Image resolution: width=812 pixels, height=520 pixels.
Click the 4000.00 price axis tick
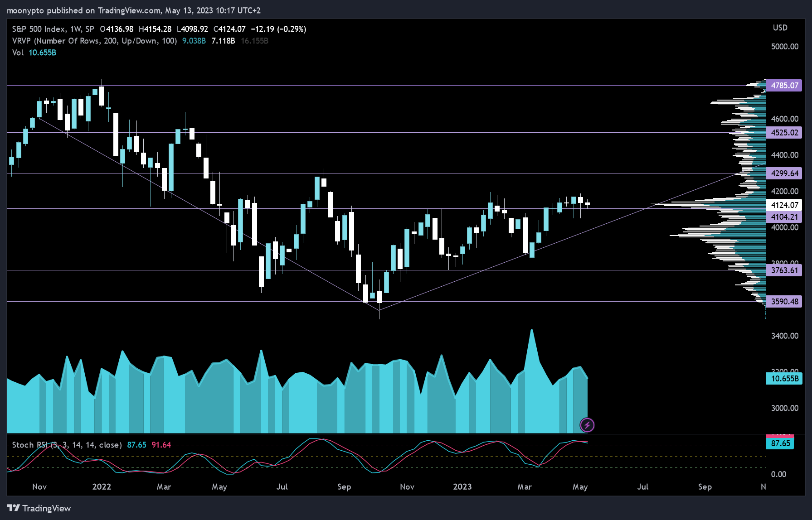784,227
